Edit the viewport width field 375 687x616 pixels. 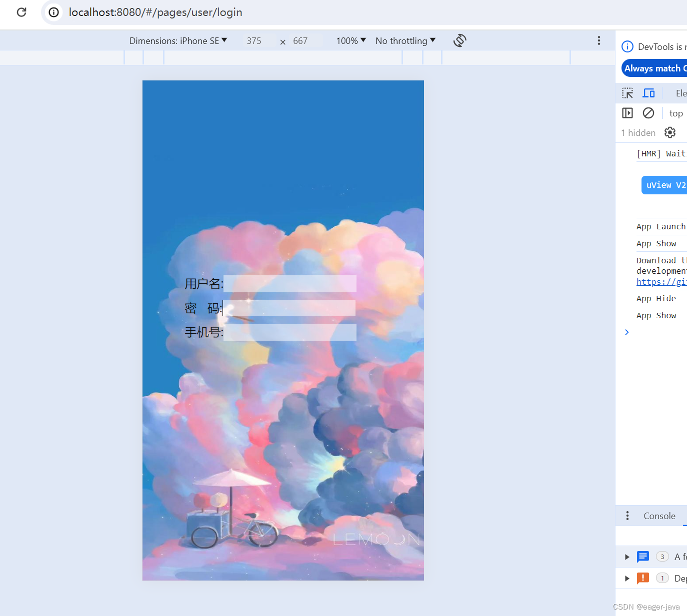coord(254,41)
